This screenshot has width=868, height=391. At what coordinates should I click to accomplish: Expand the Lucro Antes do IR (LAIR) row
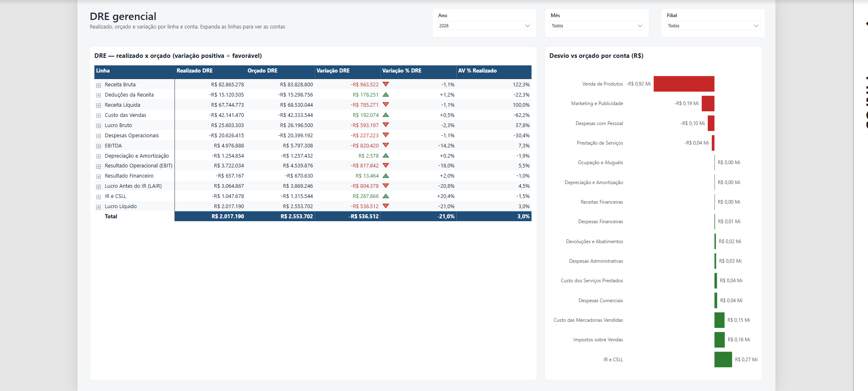click(x=99, y=187)
